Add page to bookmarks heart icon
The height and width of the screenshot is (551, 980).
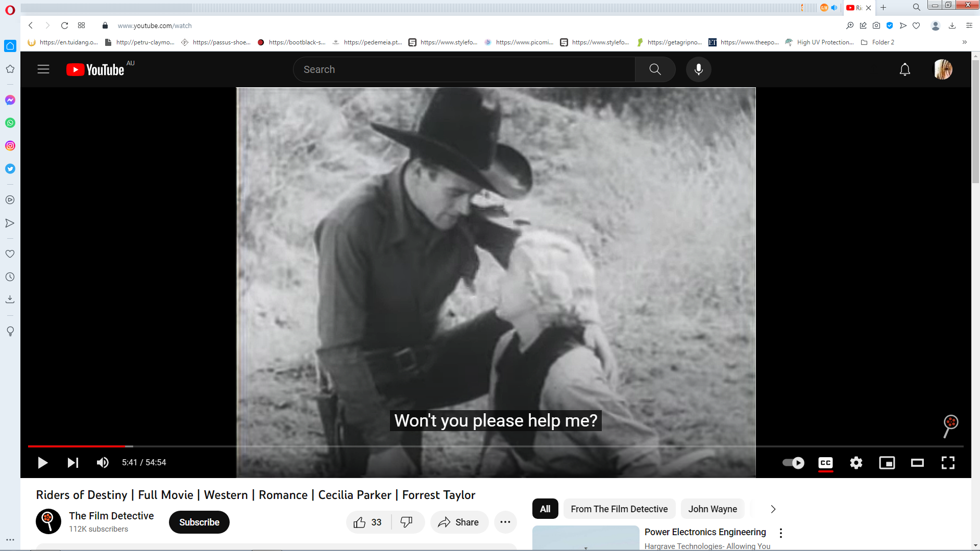click(x=916, y=26)
